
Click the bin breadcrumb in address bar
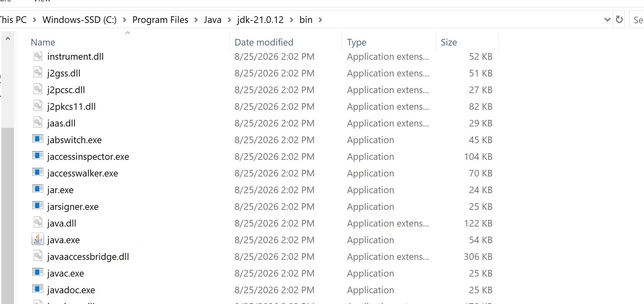pos(306,20)
